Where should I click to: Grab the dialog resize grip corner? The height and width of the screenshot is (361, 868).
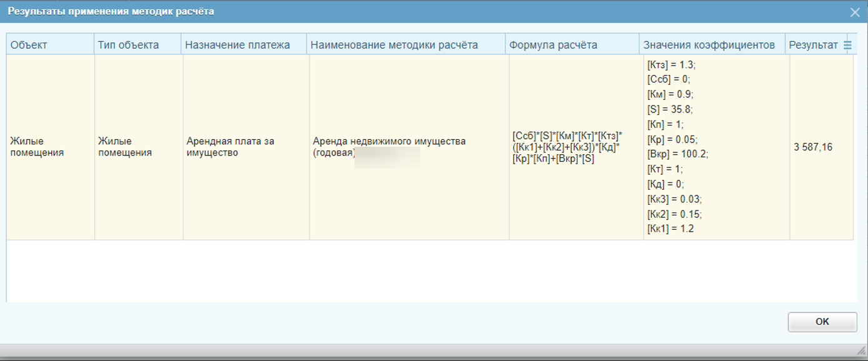862,350
